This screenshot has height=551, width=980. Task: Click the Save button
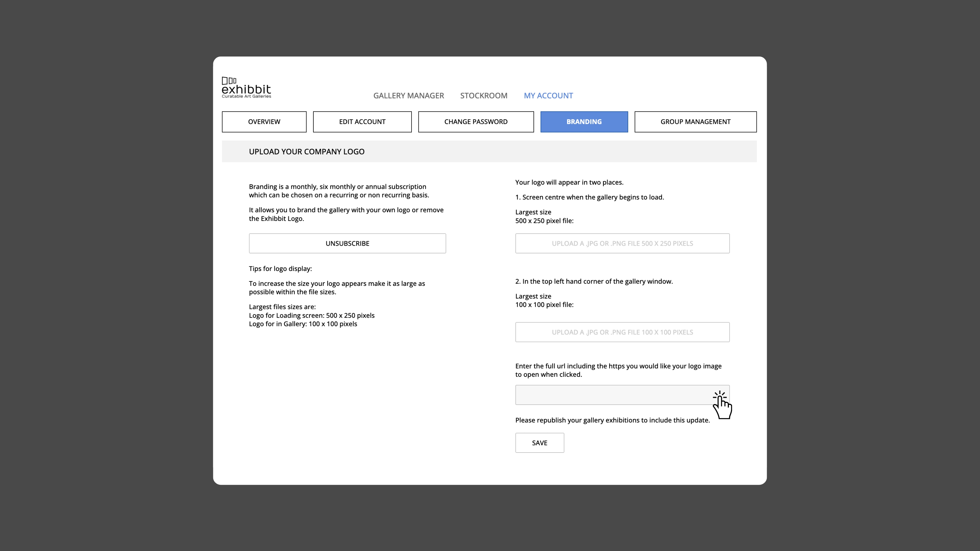pos(540,443)
